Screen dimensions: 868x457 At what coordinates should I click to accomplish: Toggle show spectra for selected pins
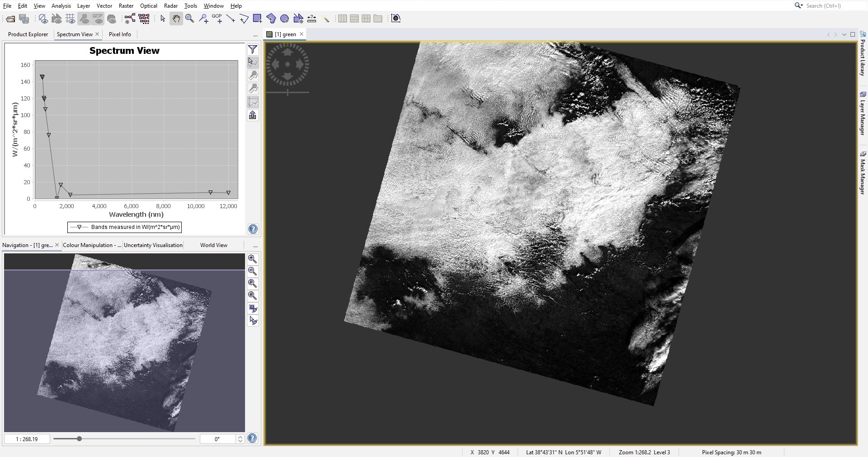(x=253, y=75)
